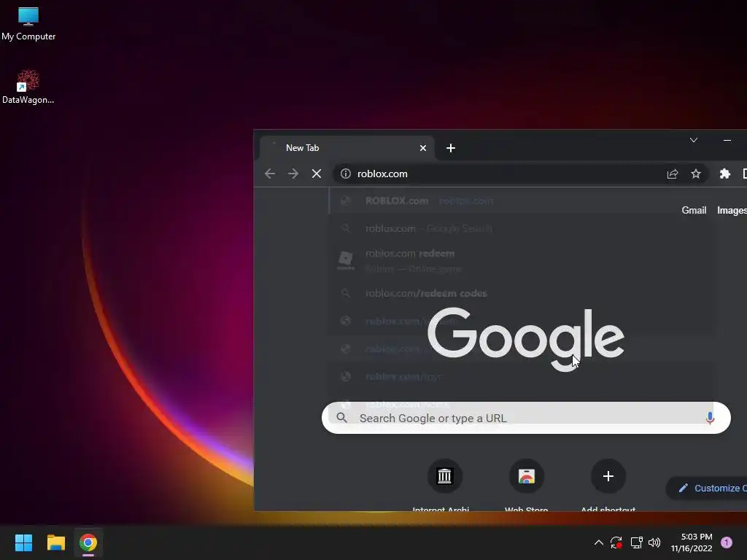Open the notification badge in the tray
Image resolution: width=747 pixels, height=560 pixels.
pos(727,542)
